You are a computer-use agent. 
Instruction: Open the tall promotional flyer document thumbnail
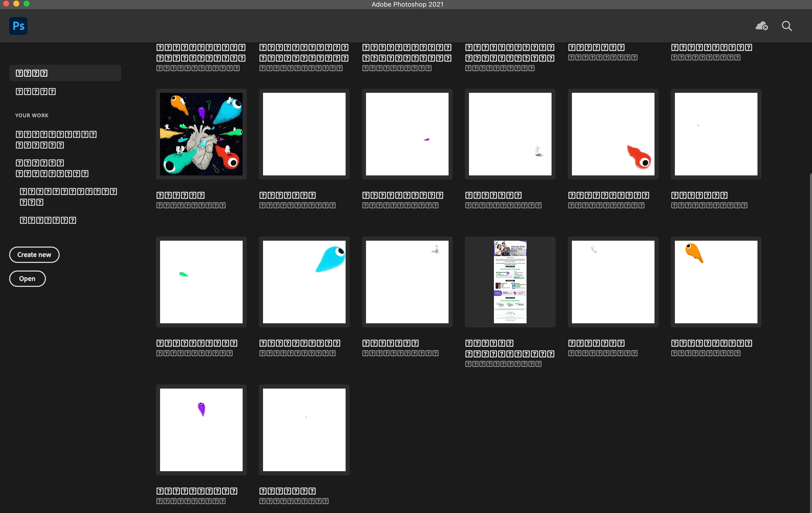(x=510, y=282)
